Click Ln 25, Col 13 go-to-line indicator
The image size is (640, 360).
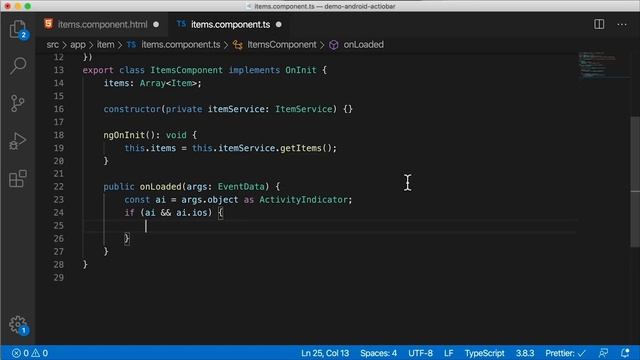pos(325,353)
